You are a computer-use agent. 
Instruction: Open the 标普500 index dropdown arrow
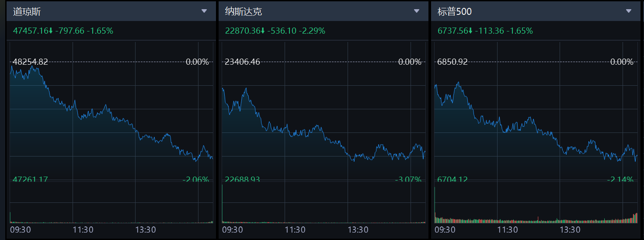tap(629, 11)
